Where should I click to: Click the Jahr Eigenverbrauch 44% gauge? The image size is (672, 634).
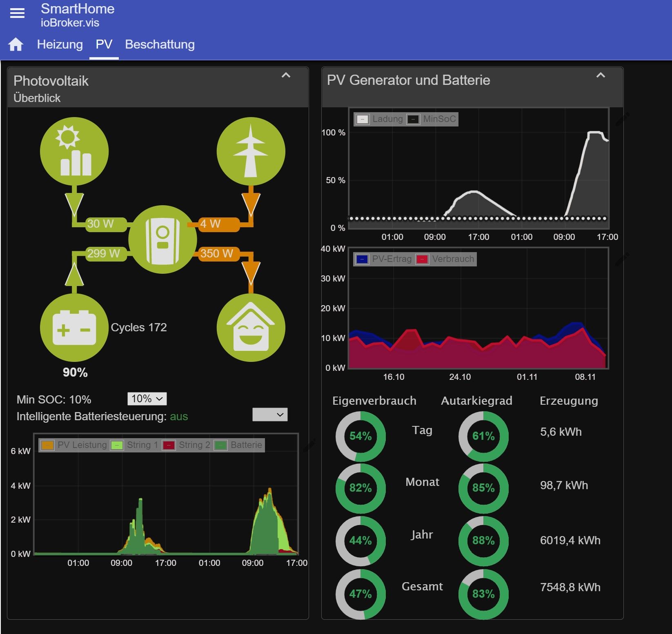(x=360, y=541)
